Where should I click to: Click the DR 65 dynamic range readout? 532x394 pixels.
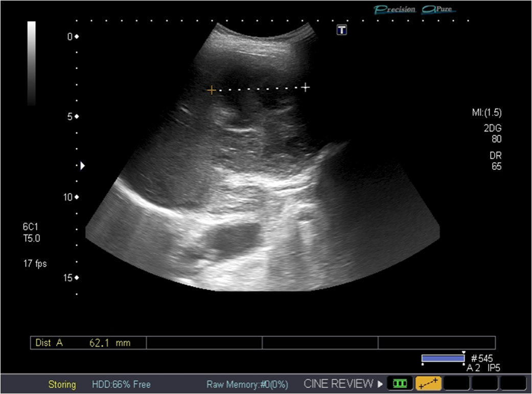click(x=496, y=162)
